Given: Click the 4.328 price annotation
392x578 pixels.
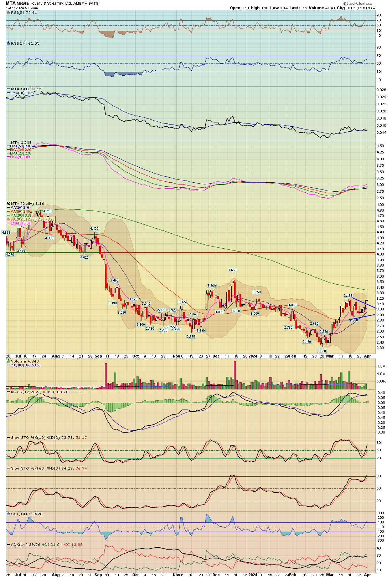Looking at the screenshot, I should pos(6,232).
